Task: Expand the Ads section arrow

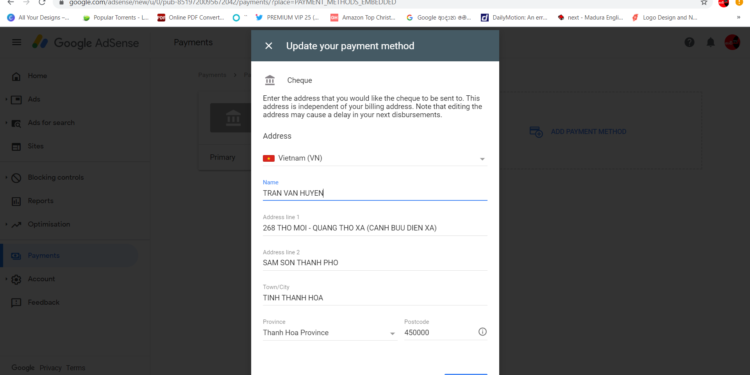Action: click(6, 99)
